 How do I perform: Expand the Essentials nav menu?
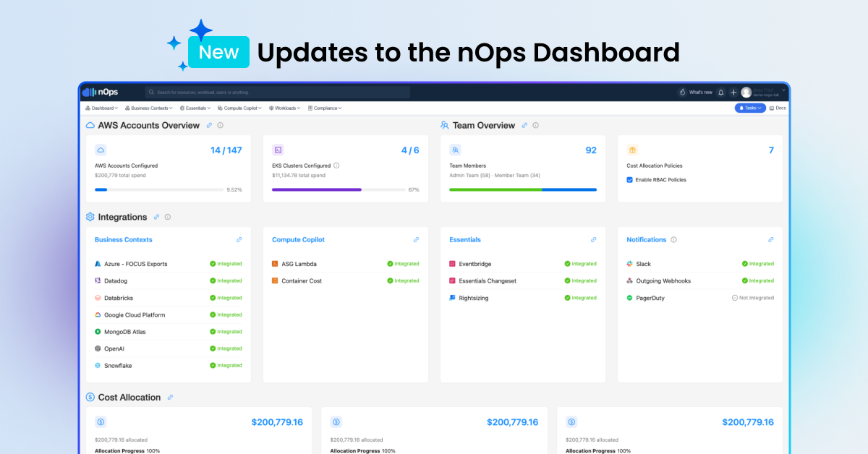coord(195,108)
